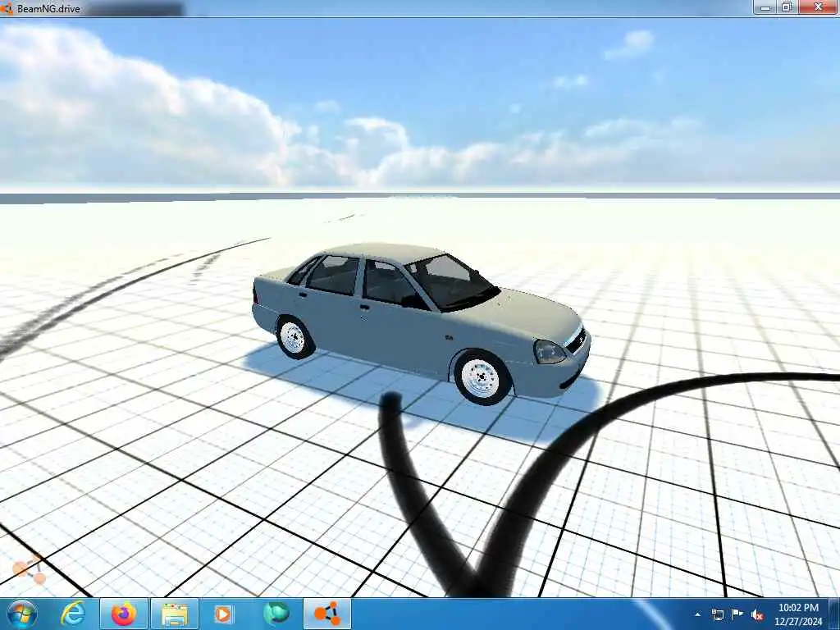Image resolution: width=840 pixels, height=630 pixels.
Task: Click the BeamNG.drive window title icon
Action: (x=6, y=8)
